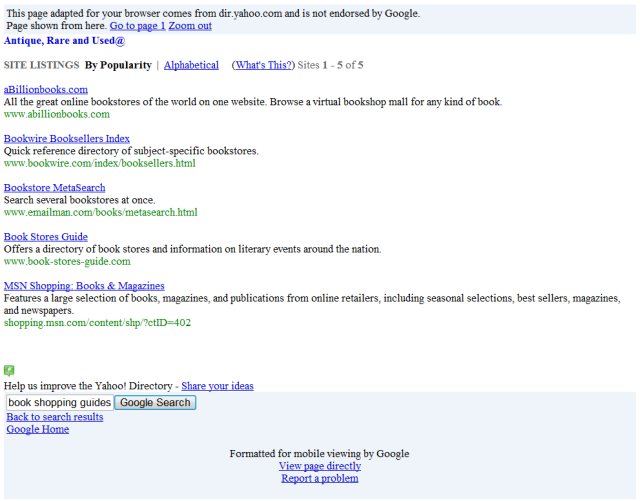Open the Bookwire Booksellers Index link

tap(67, 139)
